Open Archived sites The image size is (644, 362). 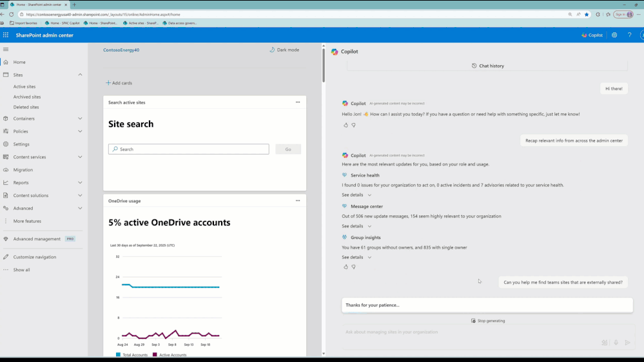[x=26, y=97]
